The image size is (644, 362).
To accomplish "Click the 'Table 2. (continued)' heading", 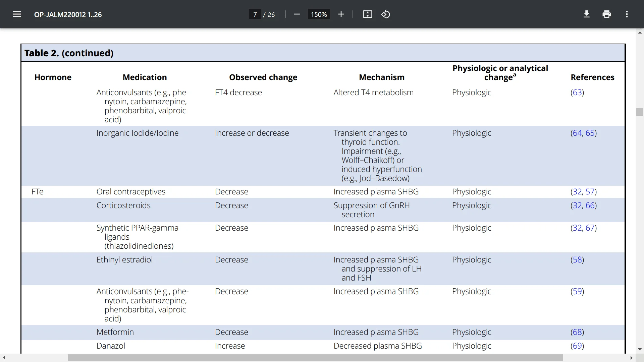I will point(69,53).
